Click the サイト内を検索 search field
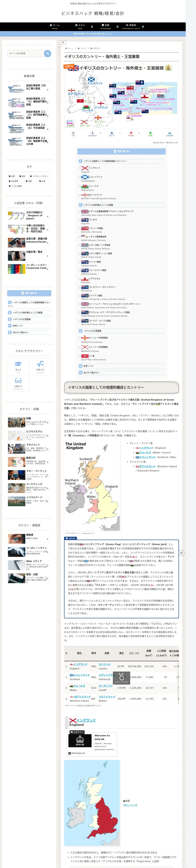 [26, 54]
